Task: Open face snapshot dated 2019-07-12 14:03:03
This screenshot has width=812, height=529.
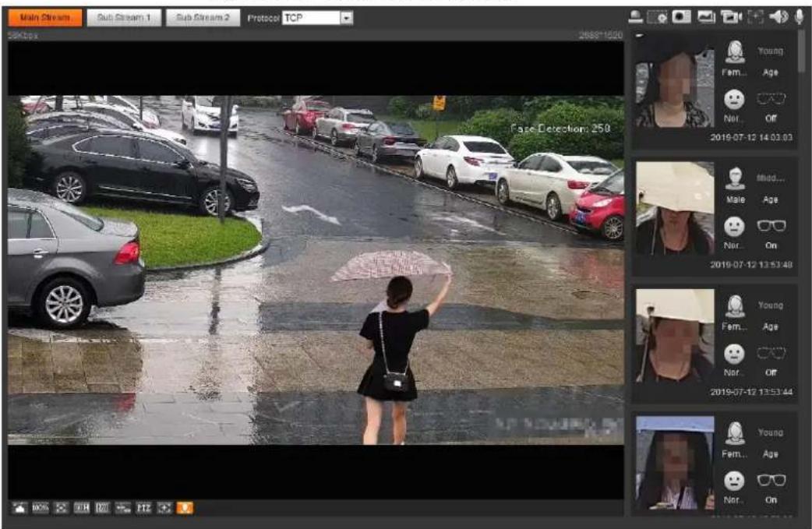Action: point(674,83)
